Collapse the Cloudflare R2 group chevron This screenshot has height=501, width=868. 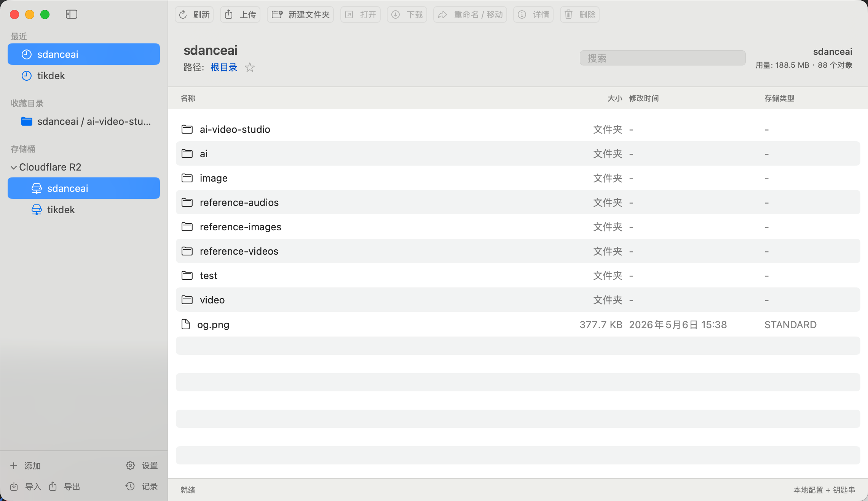click(x=14, y=167)
